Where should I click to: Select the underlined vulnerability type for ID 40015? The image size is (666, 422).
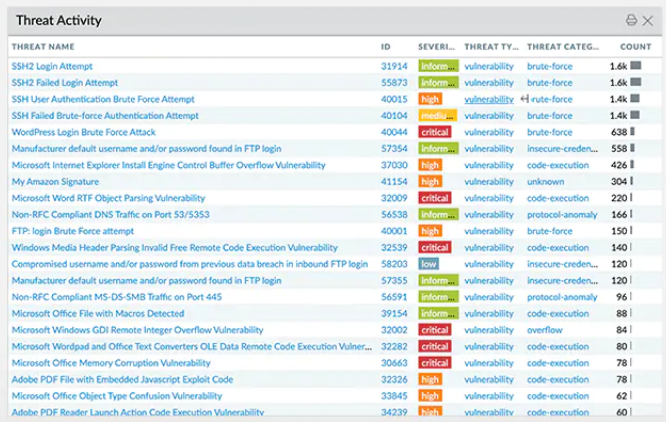point(489,99)
